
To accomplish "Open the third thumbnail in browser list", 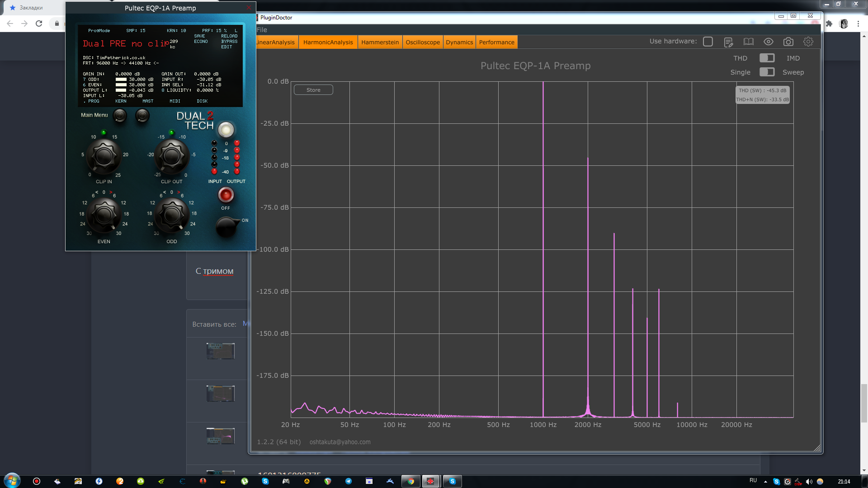I will tap(221, 436).
